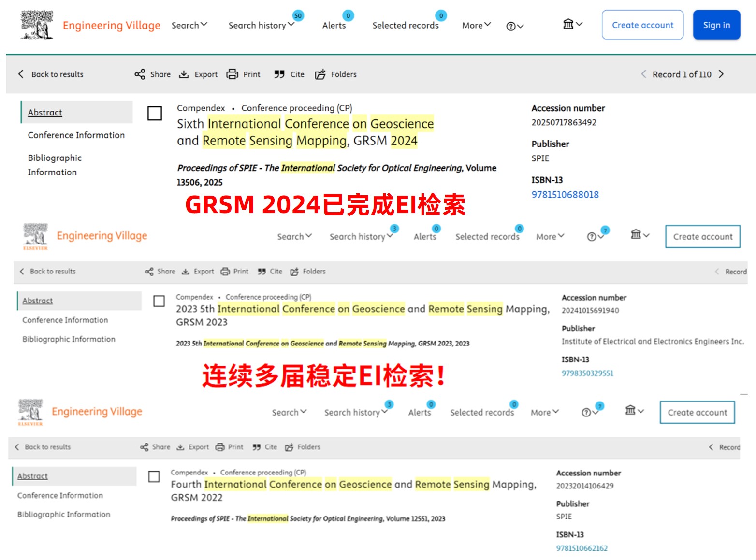Click Elsevier logo above the GRSM 2023 record
Viewport: 756px width, 560px height.
point(36,236)
